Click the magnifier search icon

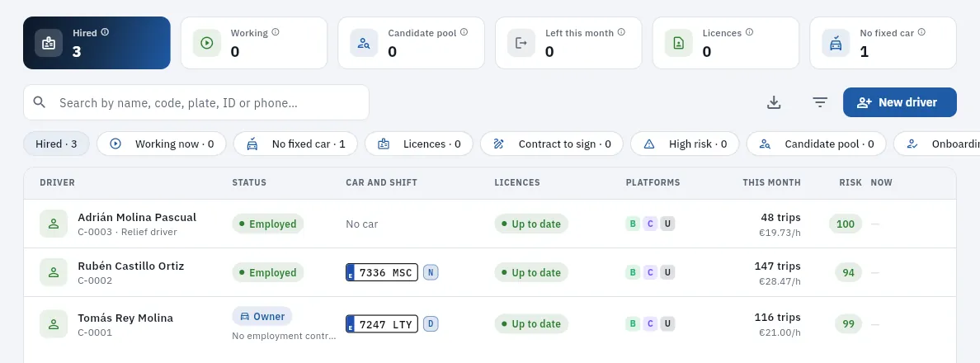(40, 102)
